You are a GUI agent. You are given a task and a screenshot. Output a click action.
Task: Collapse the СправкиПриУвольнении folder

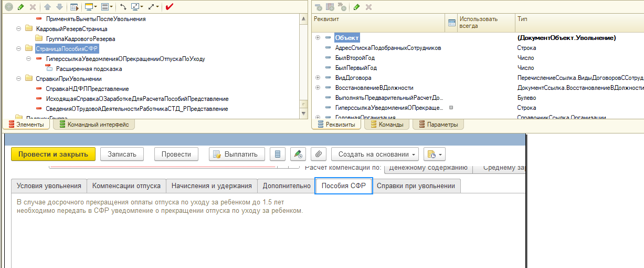pyautogui.click(x=19, y=78)
